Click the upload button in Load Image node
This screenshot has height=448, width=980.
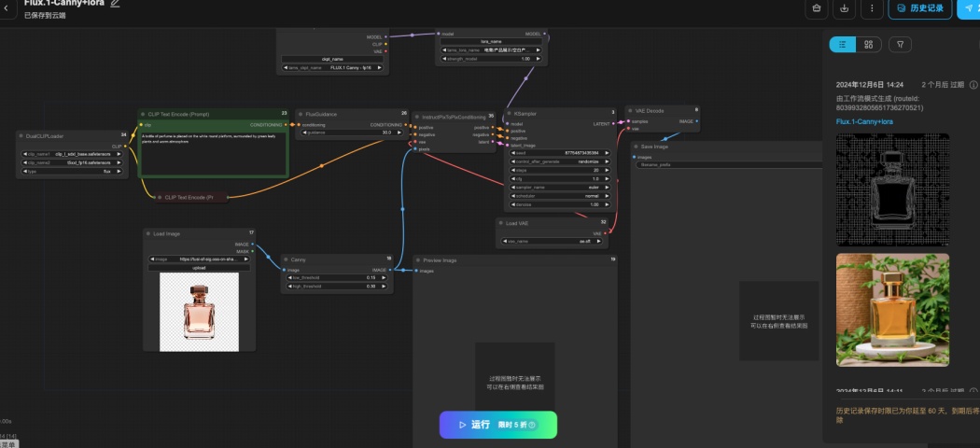pos(199,268)
